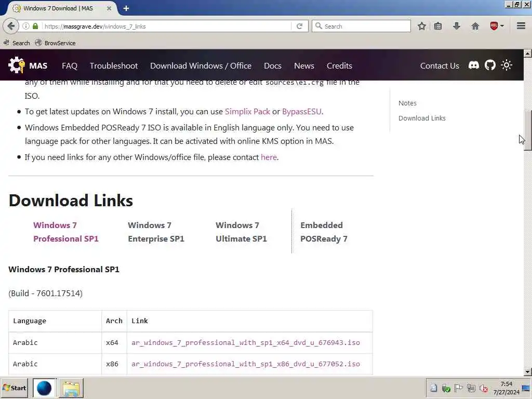Viewport: 532px width, 399px height.
Task: Open the BrowService bookmark
Action: coord(55,43)
